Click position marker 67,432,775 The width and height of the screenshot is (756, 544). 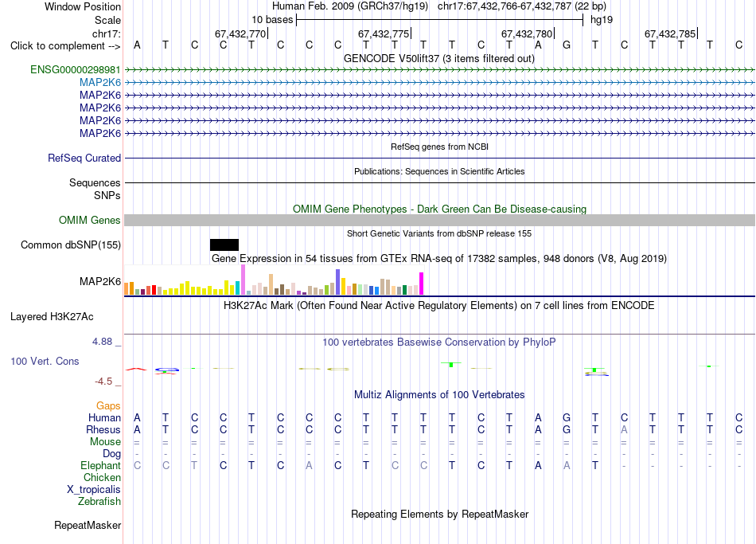(x=384, y=33)
